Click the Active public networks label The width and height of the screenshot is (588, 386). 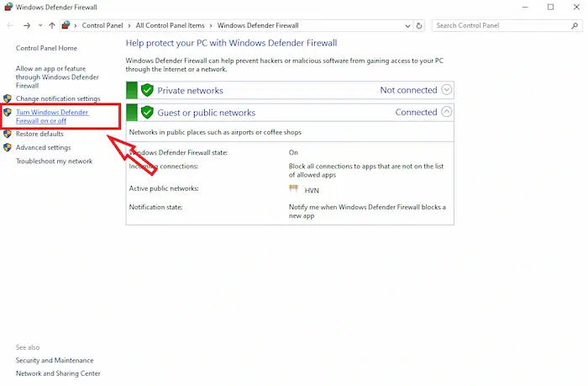tap(164, 188)
